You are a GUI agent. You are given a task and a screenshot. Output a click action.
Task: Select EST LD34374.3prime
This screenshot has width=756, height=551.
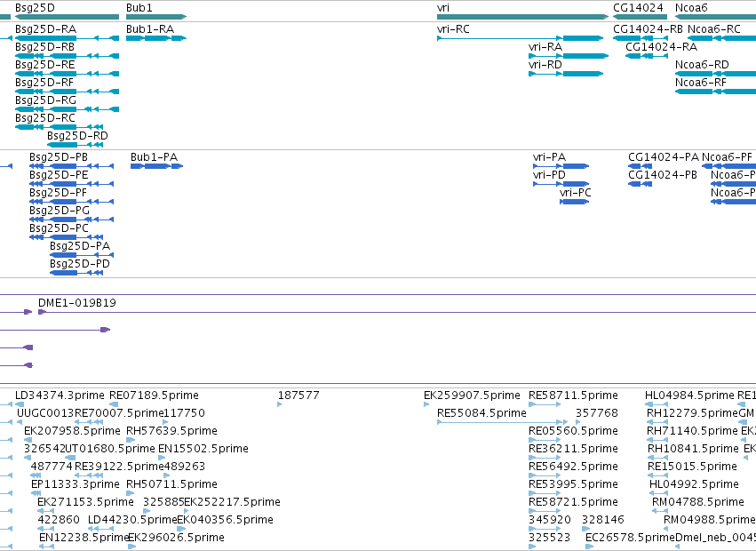click(20, 404)
